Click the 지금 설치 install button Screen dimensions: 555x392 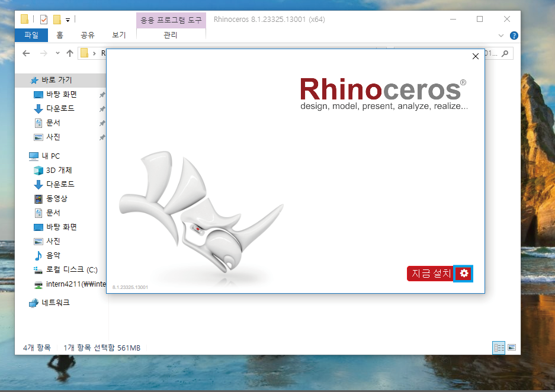[431, 274]
